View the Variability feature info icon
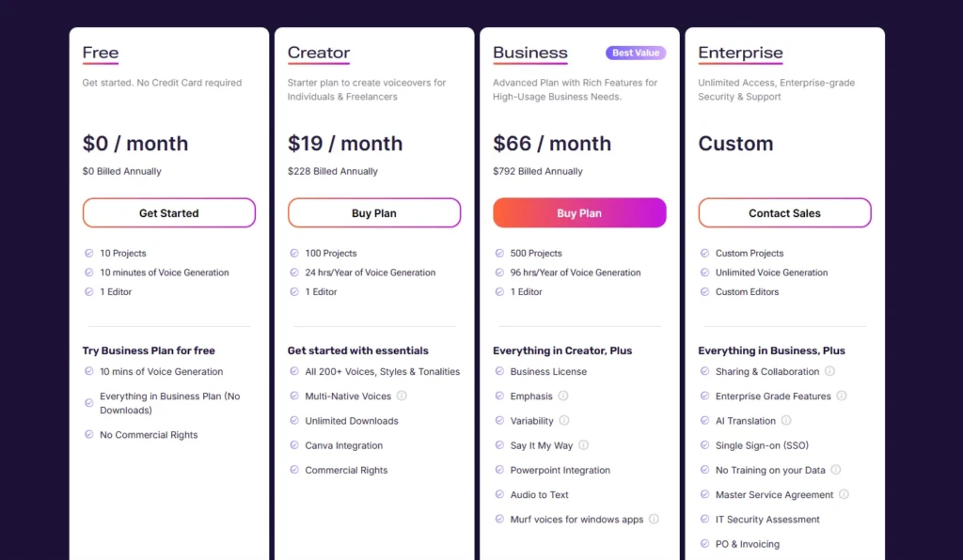The image size is (963, 560). click(566, 421)
